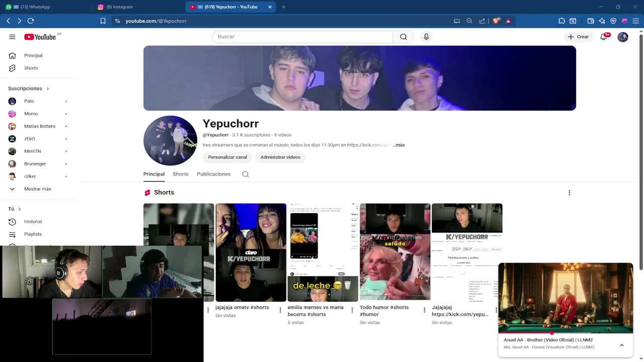Open options for 'Todo humor' short
Screen dimensions: 644x362
pyautogui.click(x=424, y=310)
